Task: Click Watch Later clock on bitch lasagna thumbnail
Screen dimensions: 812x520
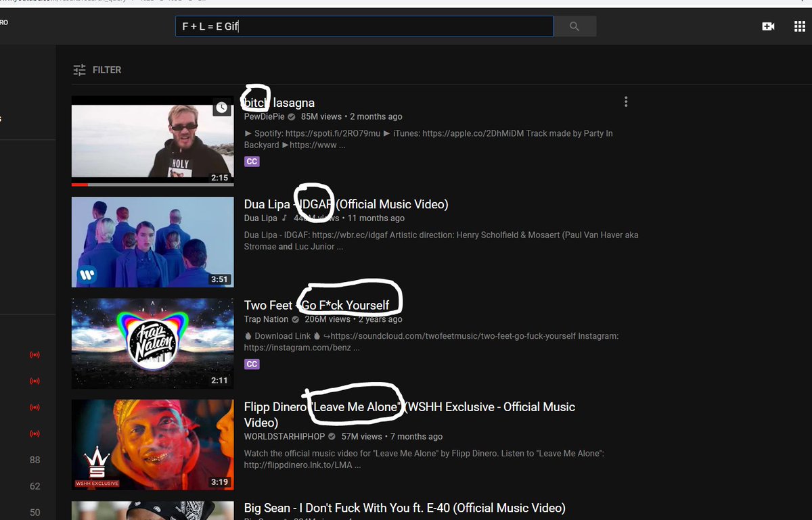Action: [x=222, y=107]
